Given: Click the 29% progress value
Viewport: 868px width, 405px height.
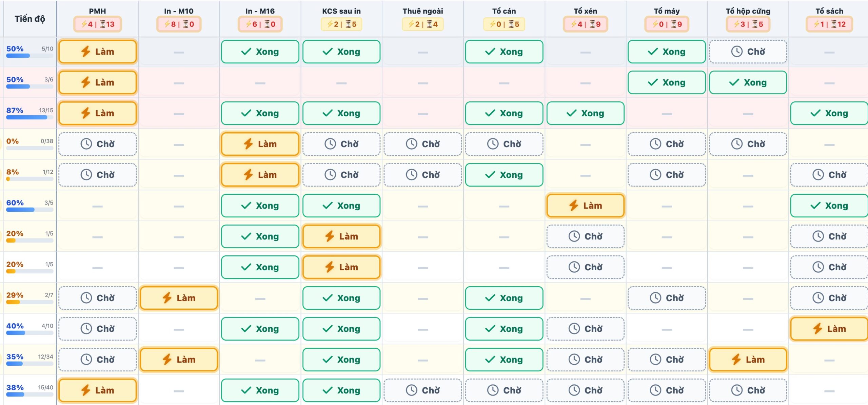Looking at the screenshot, I should (15, 295).
